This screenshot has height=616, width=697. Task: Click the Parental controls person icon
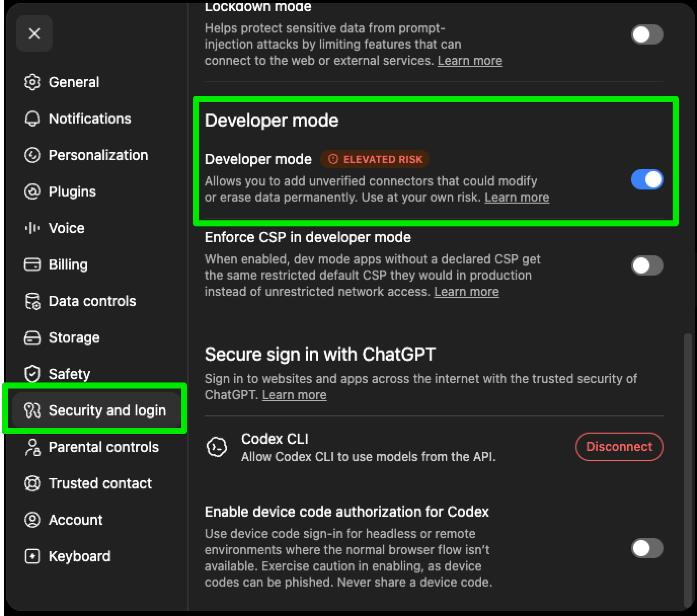(x=32, y=447)
